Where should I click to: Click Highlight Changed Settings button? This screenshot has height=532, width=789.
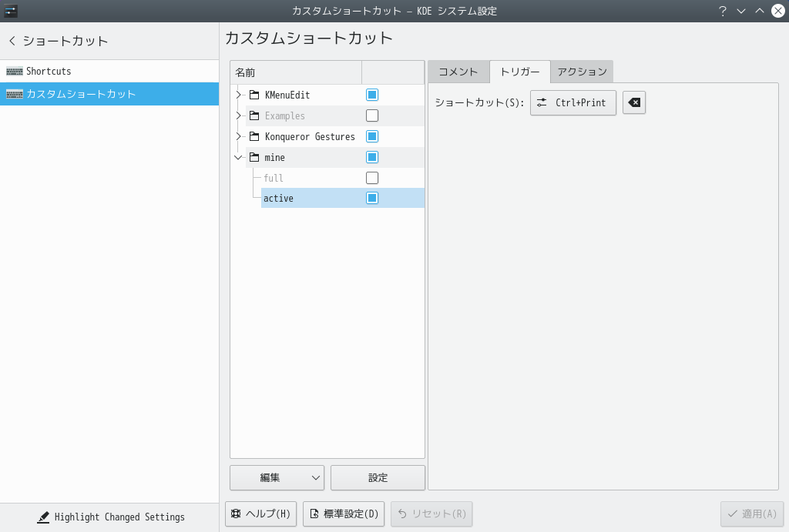pyautogui.click(x=109, y=517)
